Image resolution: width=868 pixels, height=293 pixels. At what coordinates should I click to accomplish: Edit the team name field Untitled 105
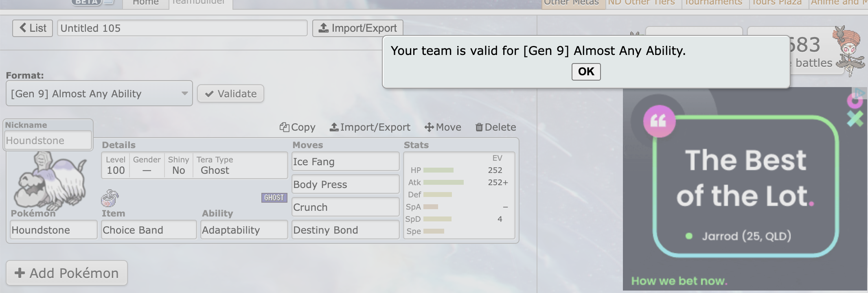click(x=182, y=28)
